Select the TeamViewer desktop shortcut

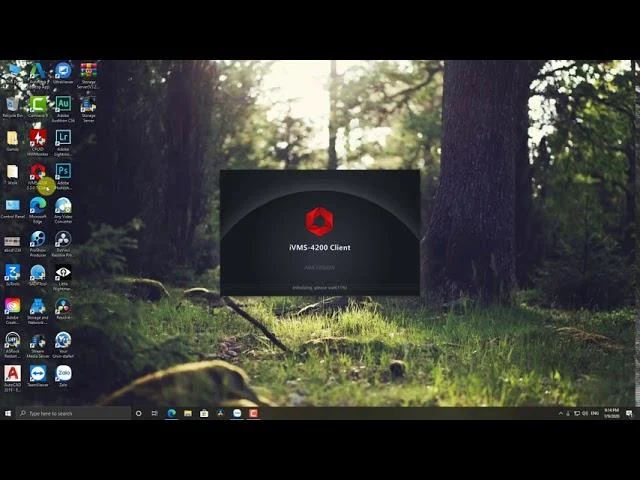(38, 376)
